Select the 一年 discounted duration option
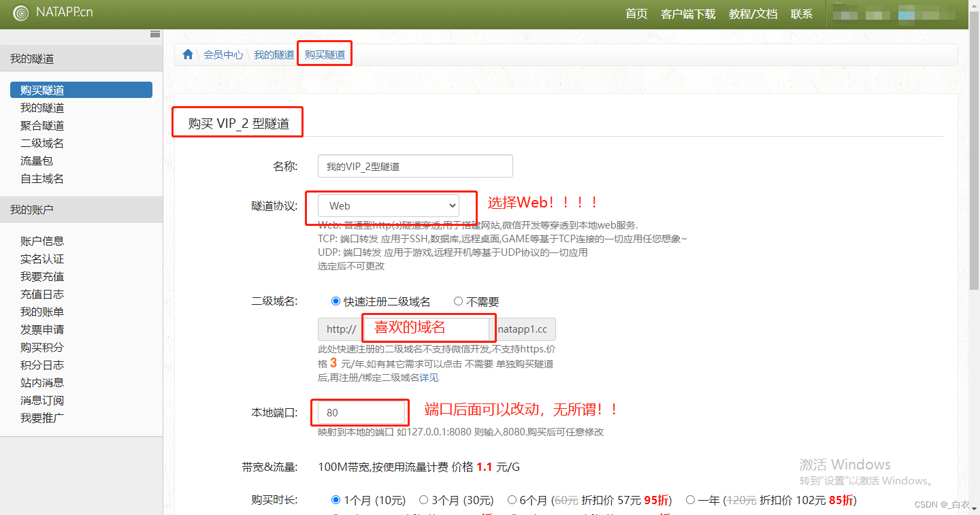 click(x=690, y=500)
